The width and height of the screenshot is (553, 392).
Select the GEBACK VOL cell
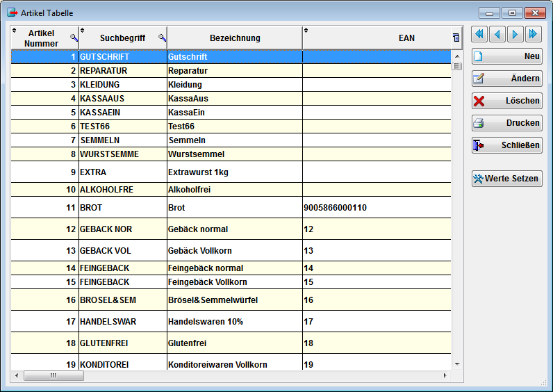point(123,250)
